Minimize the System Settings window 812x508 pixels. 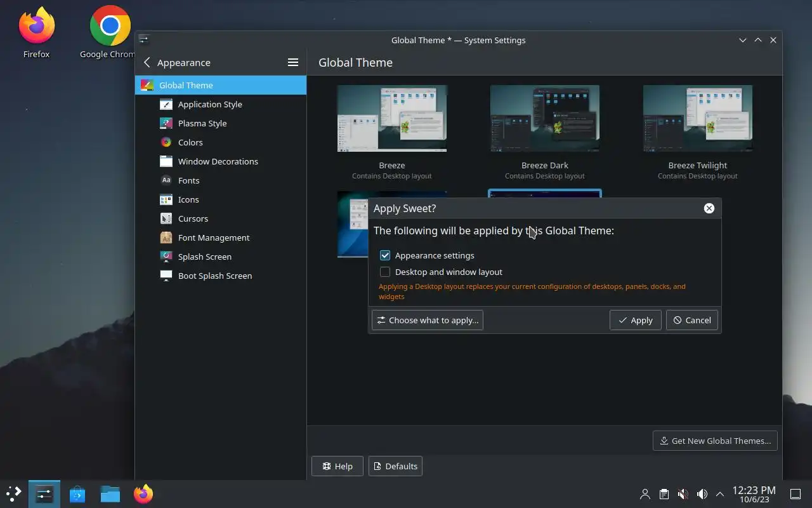coord(742,40)
